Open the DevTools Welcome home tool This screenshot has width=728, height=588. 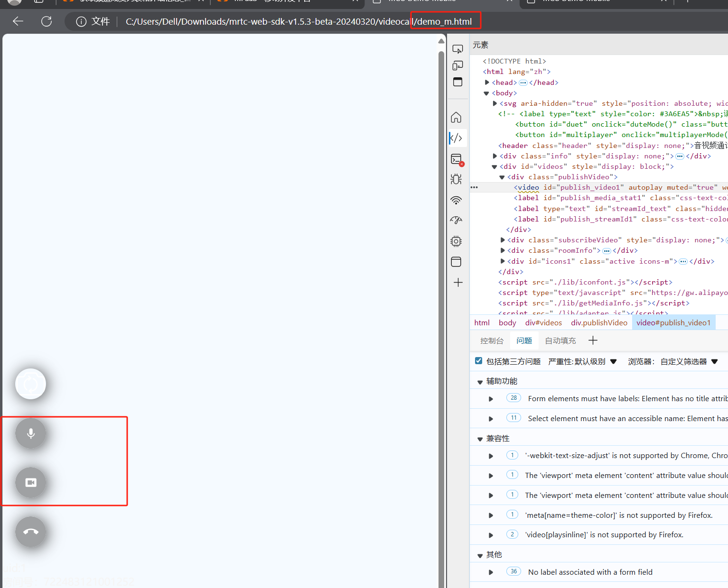[456, 117]
